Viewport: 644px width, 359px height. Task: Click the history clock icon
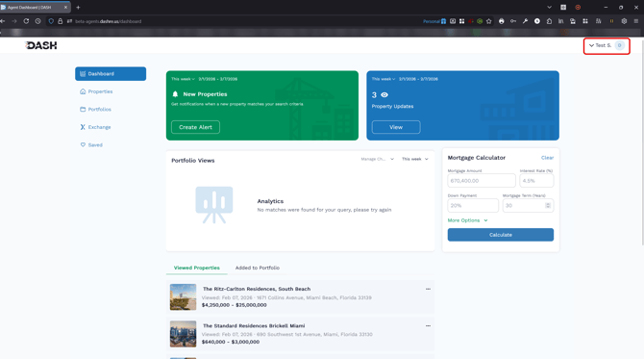pyautogui.click(x=37, y=21)
